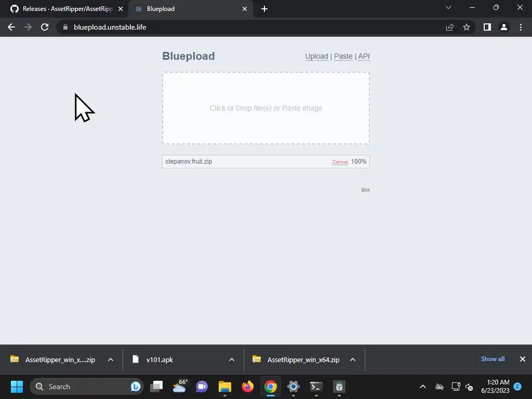The height and width of the screenshot is (399, 532).
Task: Click the address bar URL
Action: tap(110, 27)
